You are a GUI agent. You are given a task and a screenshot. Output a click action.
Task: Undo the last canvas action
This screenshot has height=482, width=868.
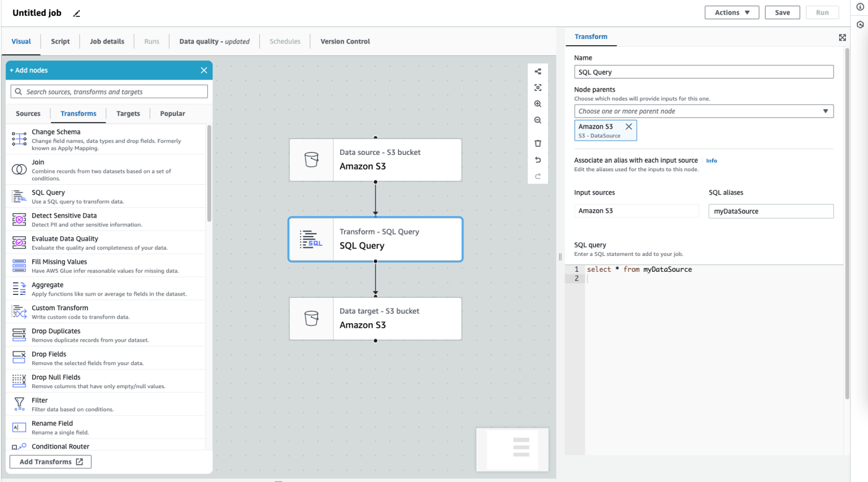pyautogui.click(x=537, y=160)
